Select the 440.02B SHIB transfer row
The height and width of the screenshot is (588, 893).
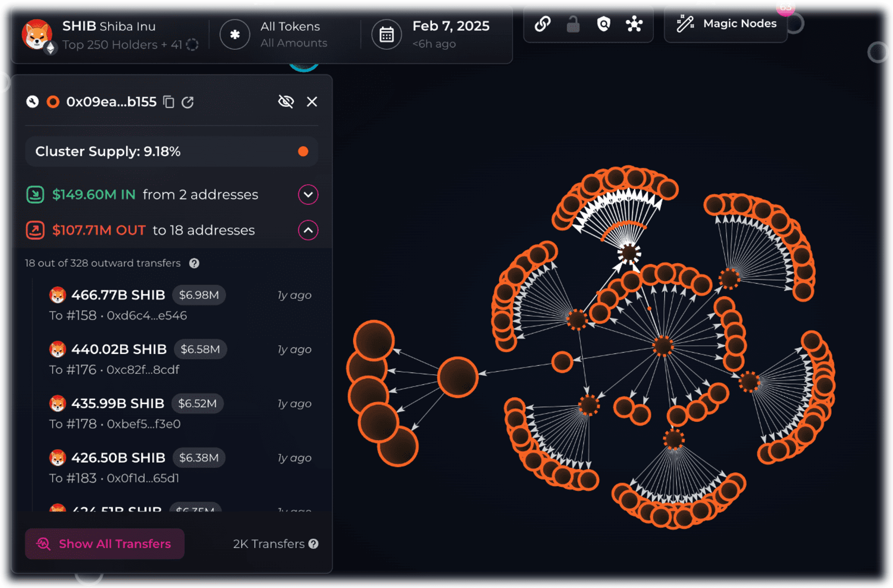pyautogui.click(x=180, y=359)
